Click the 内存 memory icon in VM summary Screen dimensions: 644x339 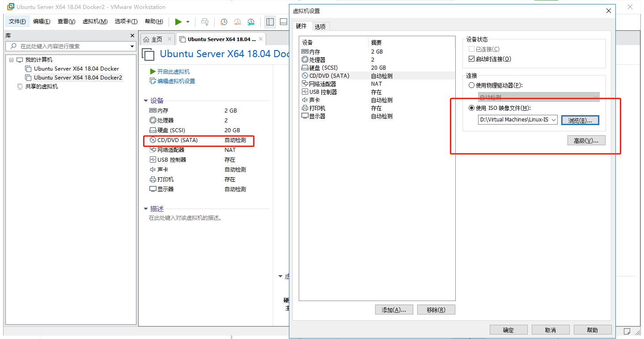tap(153, 110)
